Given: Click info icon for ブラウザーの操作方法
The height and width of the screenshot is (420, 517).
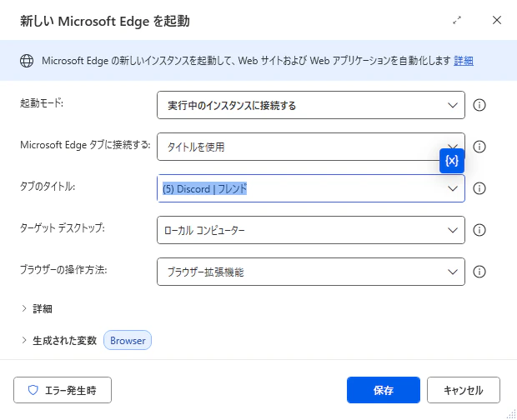Looking at the screenshot, I should pos(479,272).
